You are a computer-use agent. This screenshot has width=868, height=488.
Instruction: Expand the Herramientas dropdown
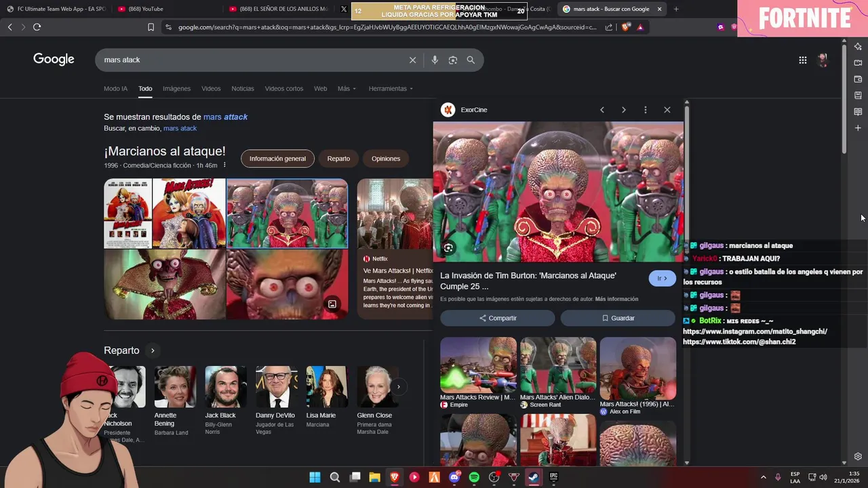[391, 89]
